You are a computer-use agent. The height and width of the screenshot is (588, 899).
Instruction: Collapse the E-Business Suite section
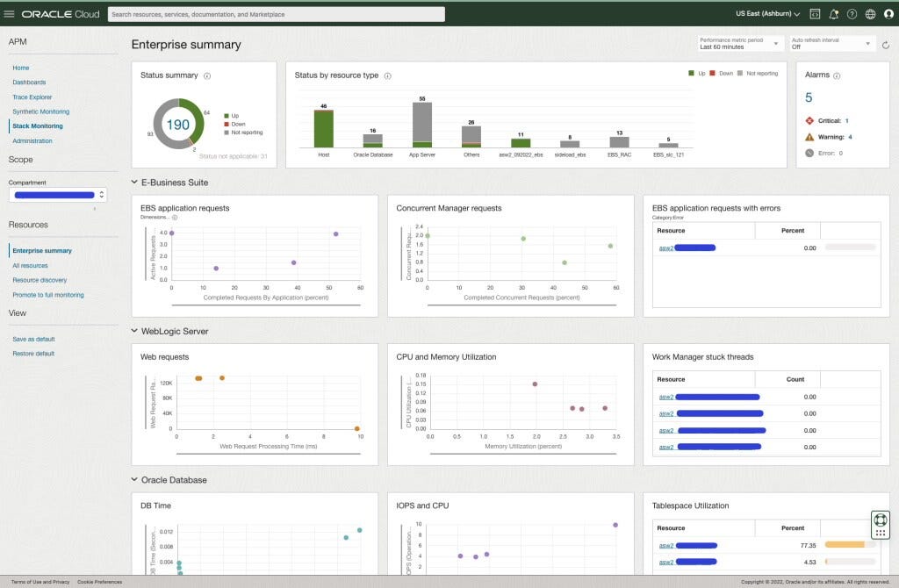[133, 183]
